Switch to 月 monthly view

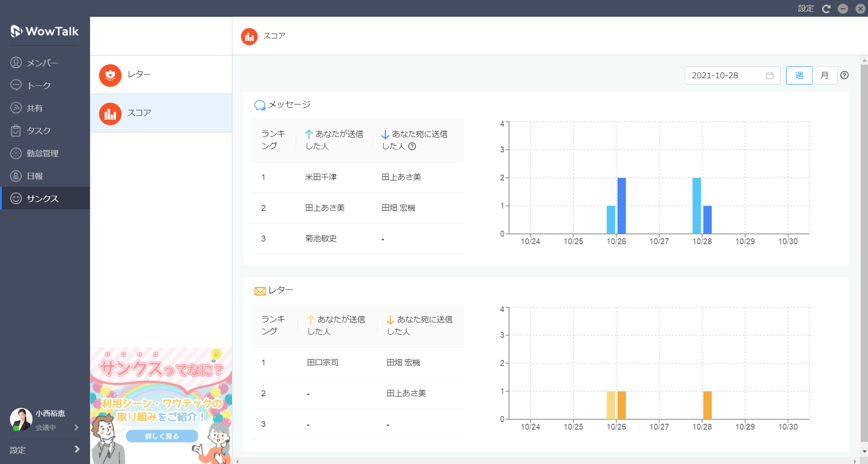click(825, 76)
